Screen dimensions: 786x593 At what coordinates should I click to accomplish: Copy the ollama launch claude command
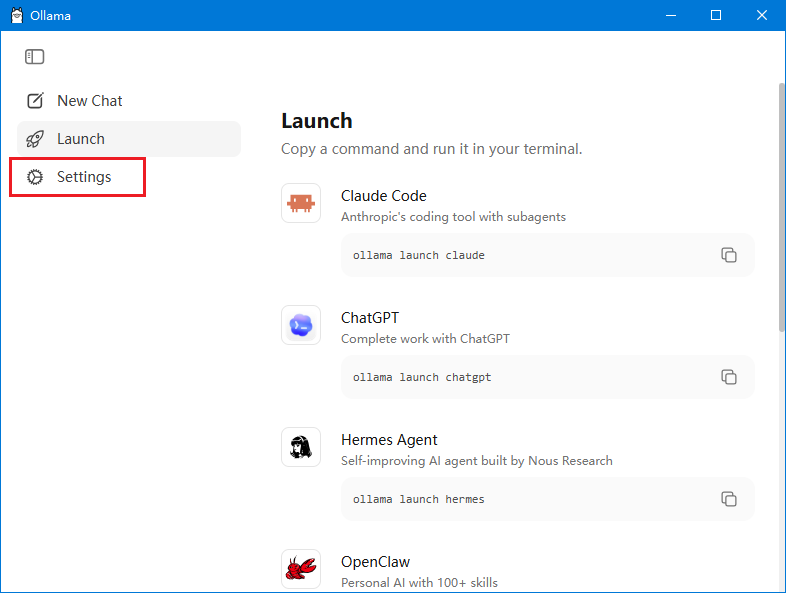point(729,255)
